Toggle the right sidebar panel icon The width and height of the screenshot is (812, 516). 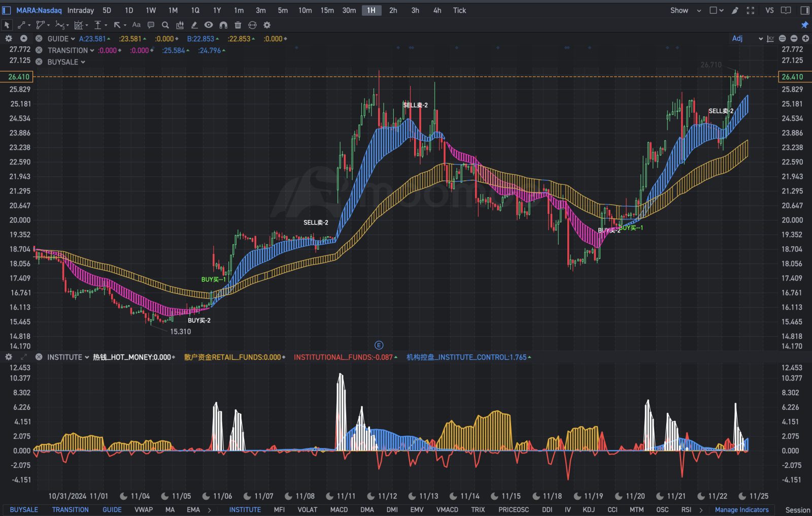click(805, 10)
